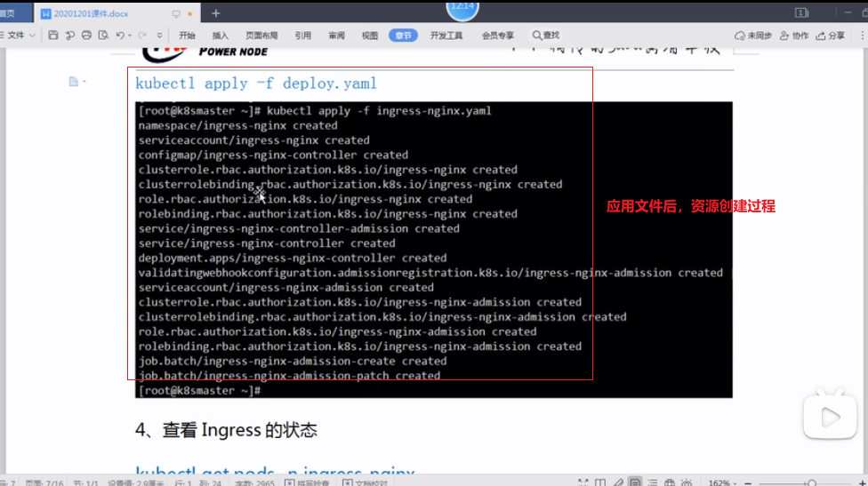Click the terminal output screenshot image

433,250
